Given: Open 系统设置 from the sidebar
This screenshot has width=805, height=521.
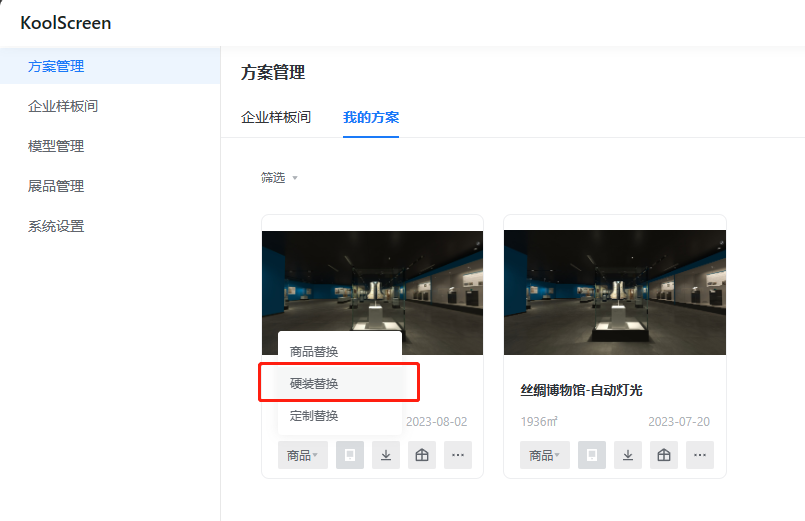Looking at the screenshot, I should pos(56,226).
